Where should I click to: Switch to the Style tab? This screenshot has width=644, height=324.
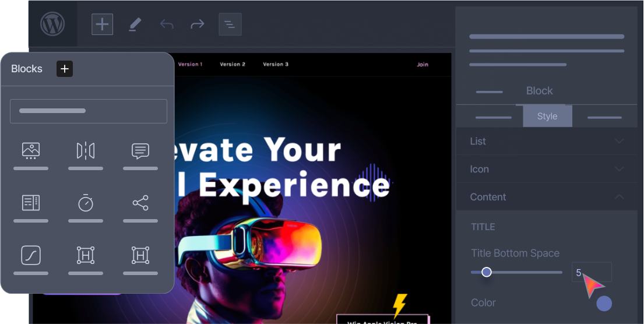coord(547,116)
